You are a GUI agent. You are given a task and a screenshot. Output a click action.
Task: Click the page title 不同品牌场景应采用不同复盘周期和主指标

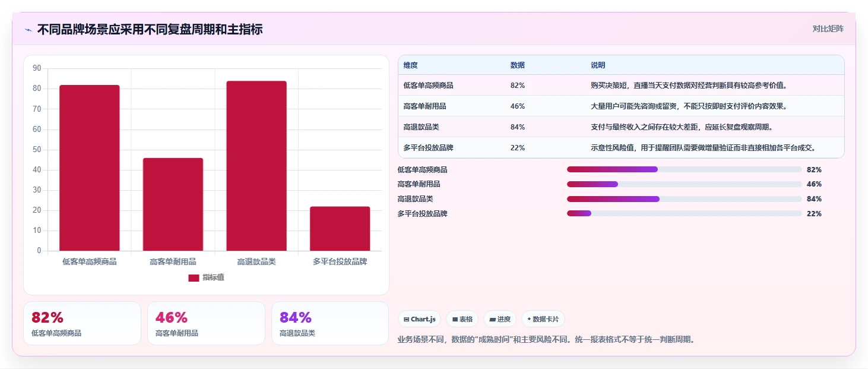click(150, 29)
